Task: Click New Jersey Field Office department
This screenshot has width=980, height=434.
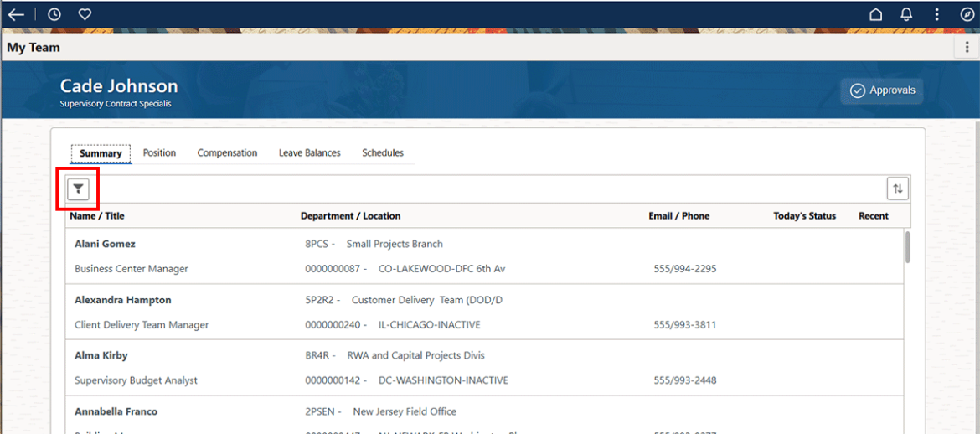Action: coord(405,411)
